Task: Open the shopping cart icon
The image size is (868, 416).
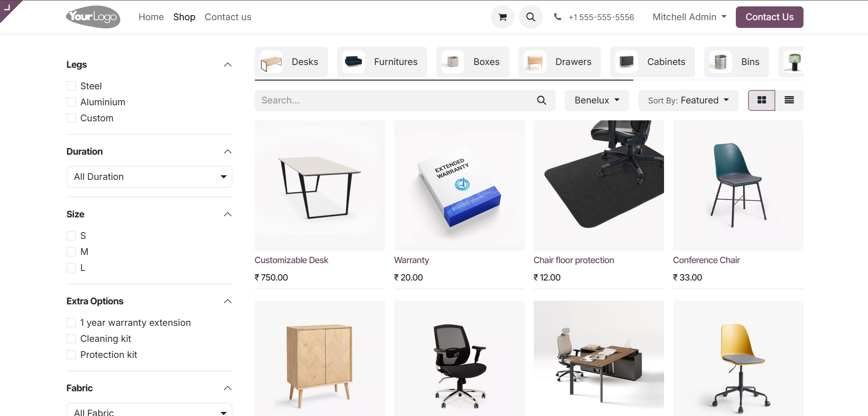Action: click(502, 17)
